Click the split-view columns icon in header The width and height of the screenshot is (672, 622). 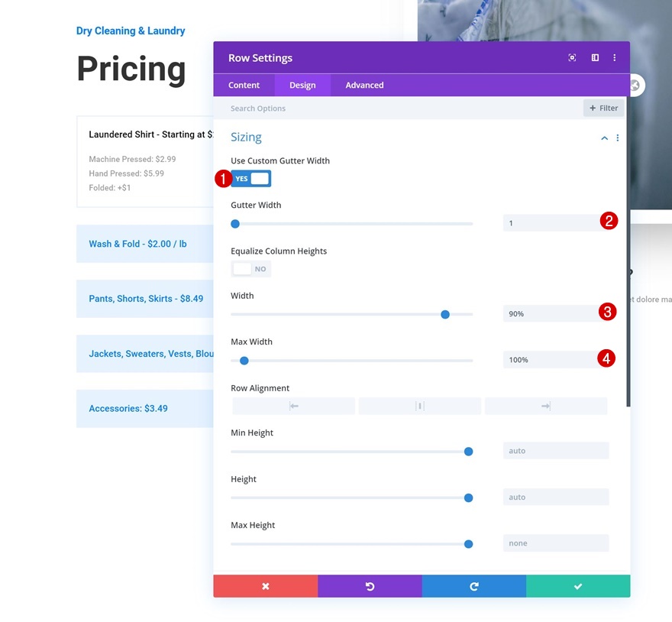595,58
